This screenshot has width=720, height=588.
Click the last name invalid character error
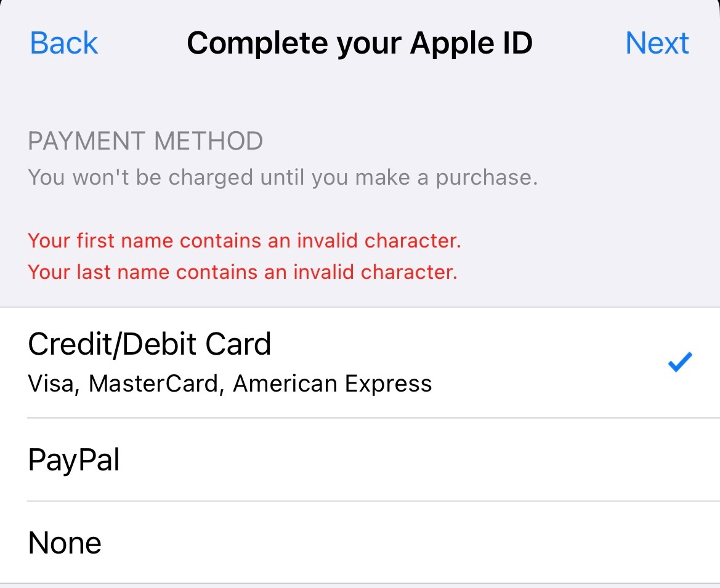tap(243, 272)
